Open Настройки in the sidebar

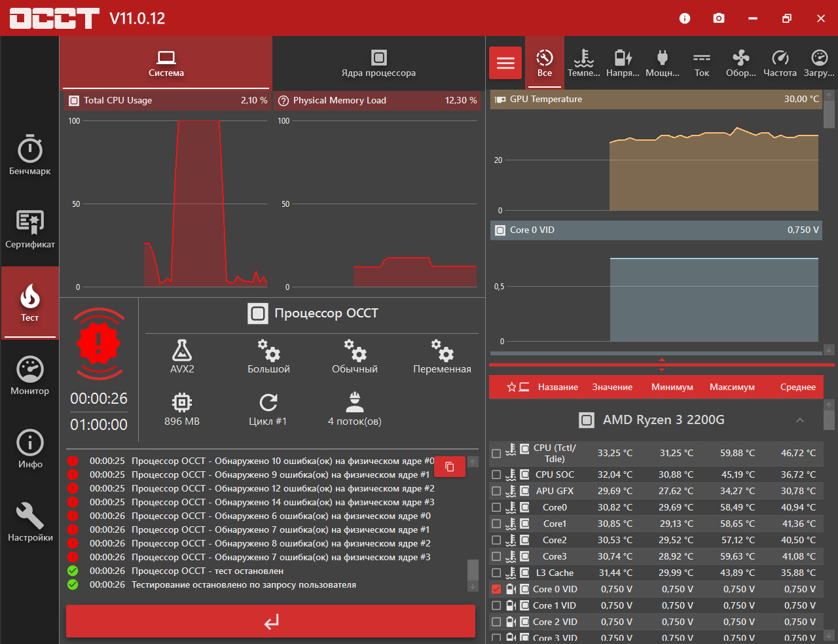pyautogui.click(x=29, y=522)
